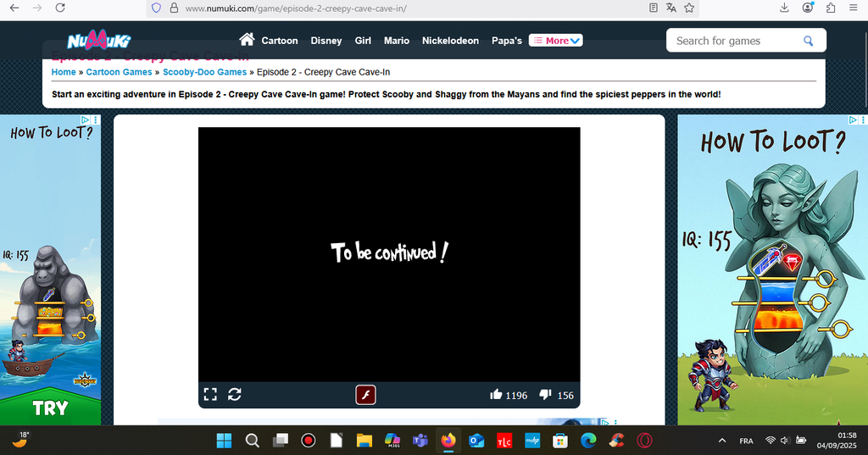This screenshot has width=868, height=455.
Task: Click the Numuki home house icon
Action: click(247, 40)
